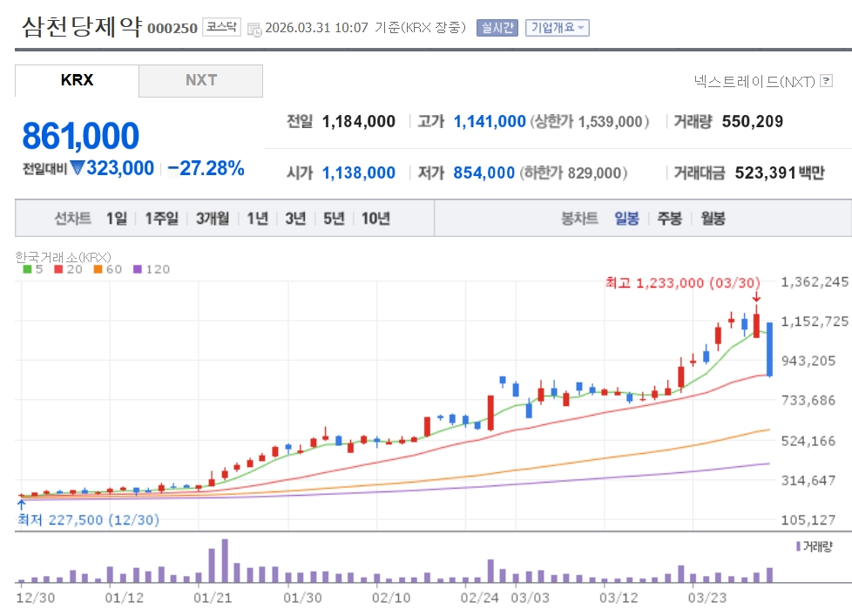Click the purple 거래량 legend icon

point(797,545)
